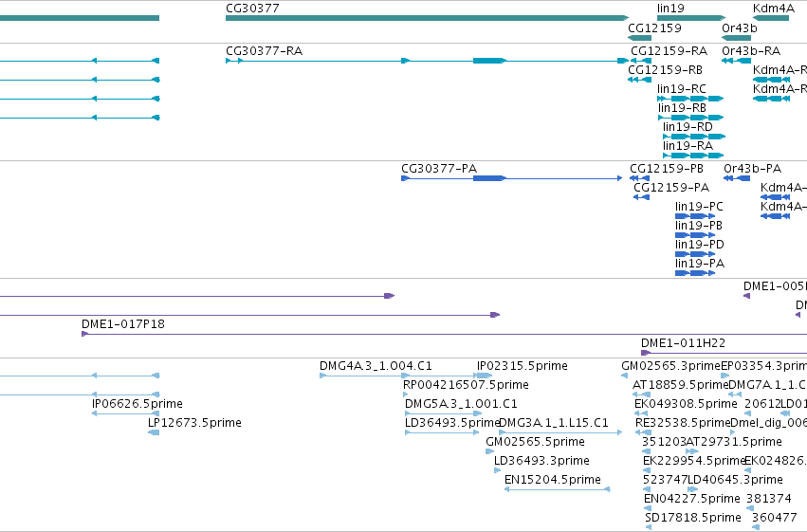This screenshot has height=532, width=807.
Task: Select the DMG3A.1_1.L15.C1 feature
Action: tap(560, 432)
